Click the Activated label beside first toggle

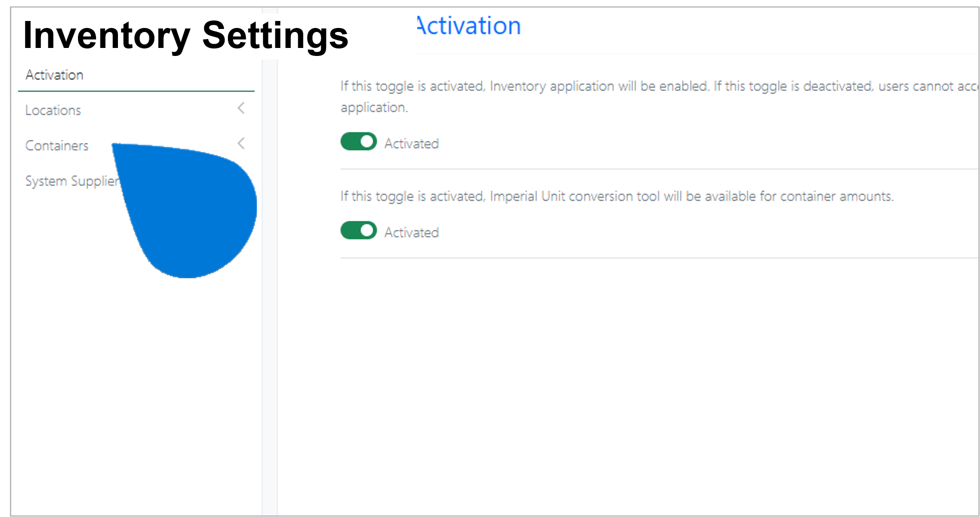pos(411,144)
